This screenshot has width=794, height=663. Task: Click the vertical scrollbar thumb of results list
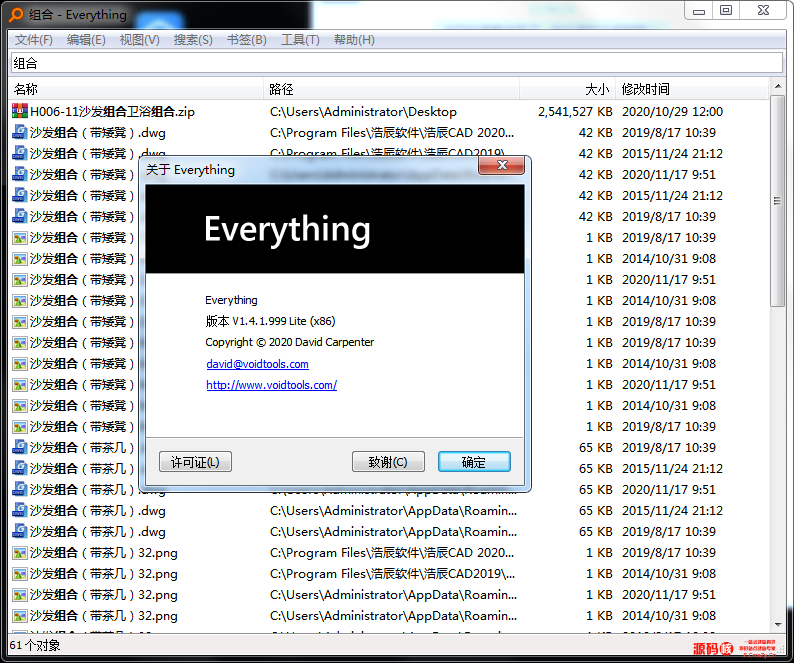point(777,201)
